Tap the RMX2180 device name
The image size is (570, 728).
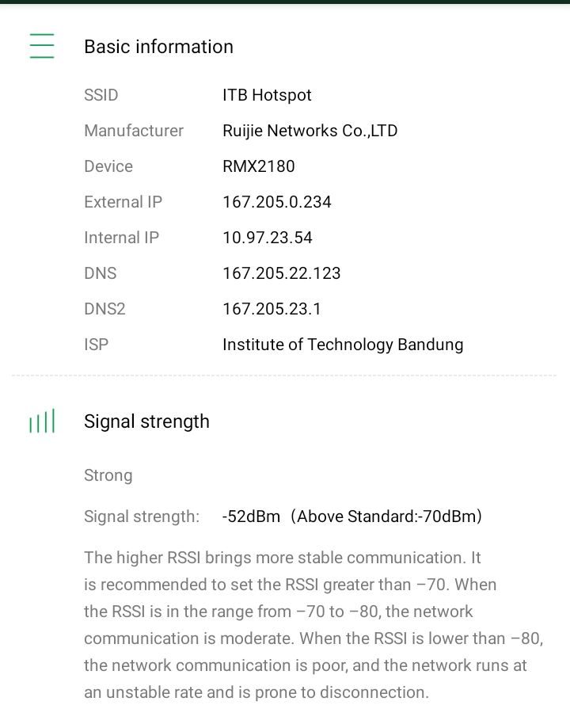tap(258, 166)
